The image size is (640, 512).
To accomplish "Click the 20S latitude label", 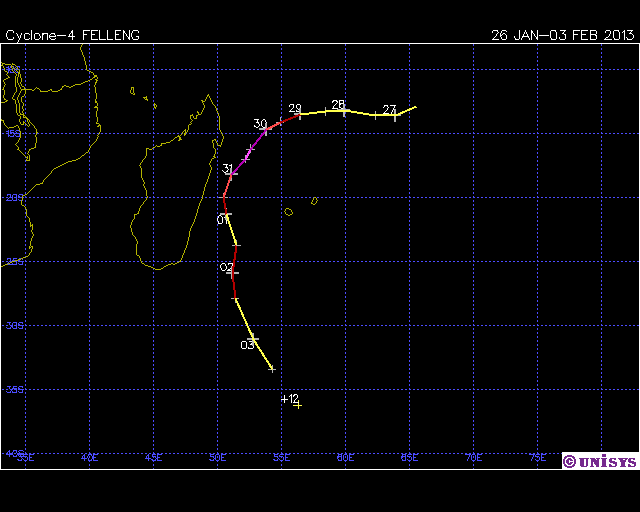I will click(14, 198).
